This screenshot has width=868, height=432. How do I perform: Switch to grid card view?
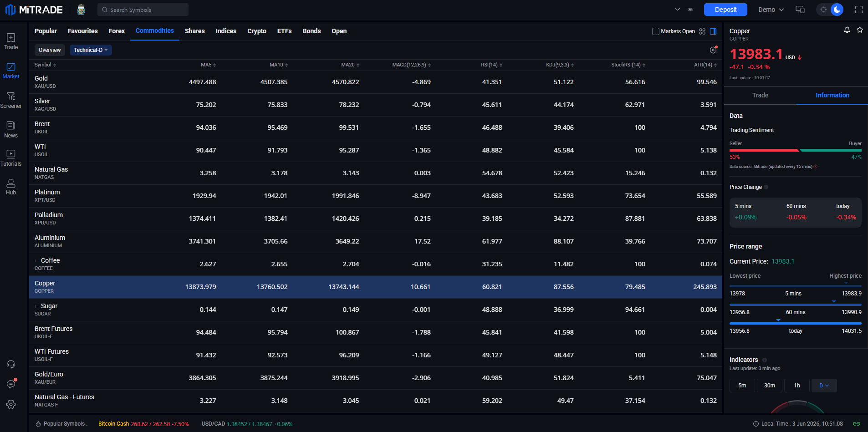tap(702, 31)
